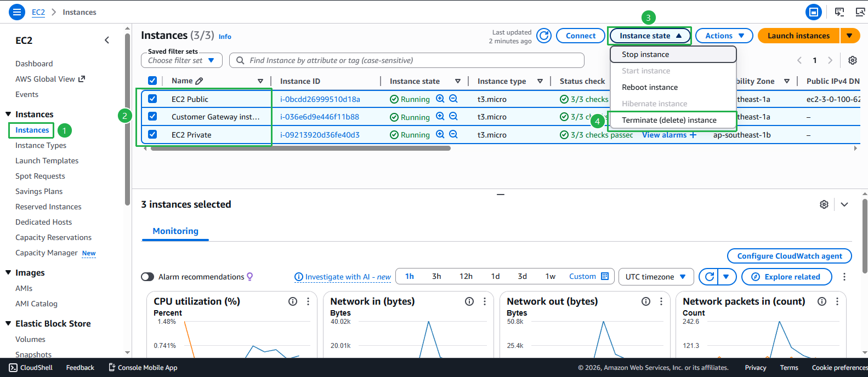
Task: Open table preferences gear icon
Action: 853,60
